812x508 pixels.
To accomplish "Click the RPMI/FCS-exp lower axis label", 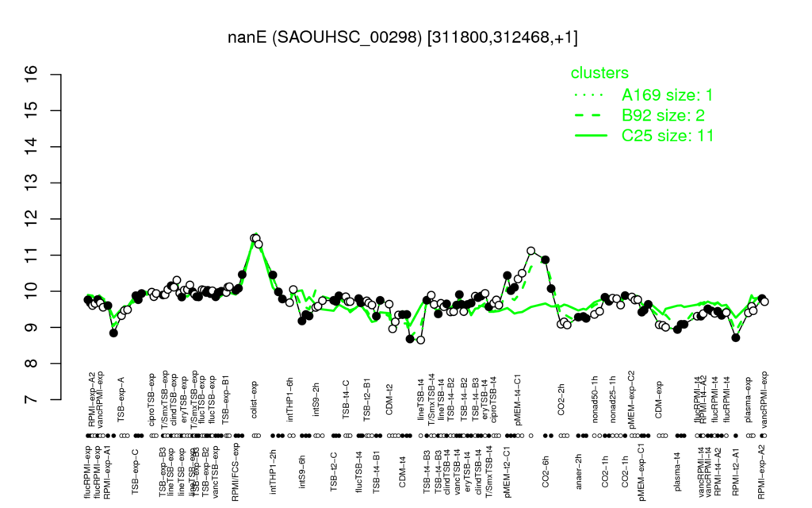I will (235, 471).
